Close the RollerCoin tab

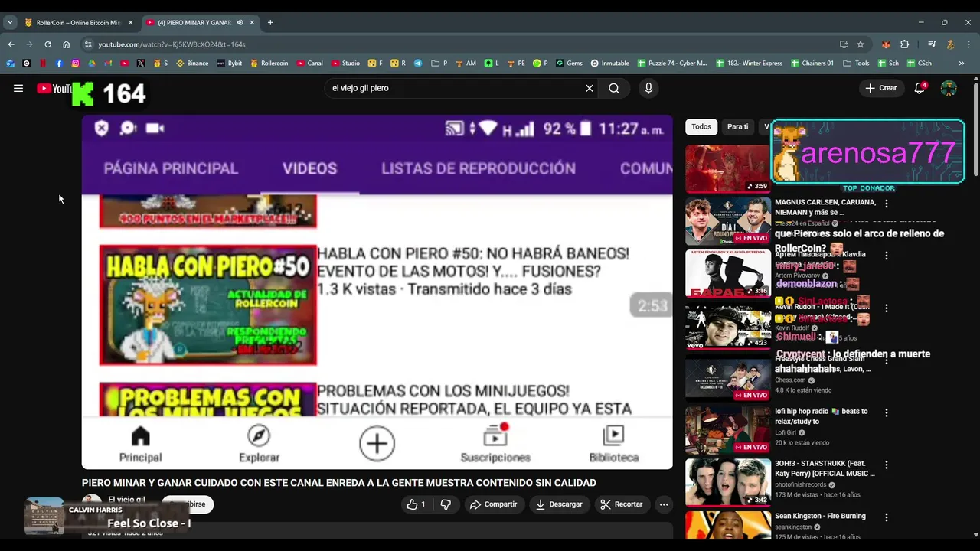[x=130, y=22]
